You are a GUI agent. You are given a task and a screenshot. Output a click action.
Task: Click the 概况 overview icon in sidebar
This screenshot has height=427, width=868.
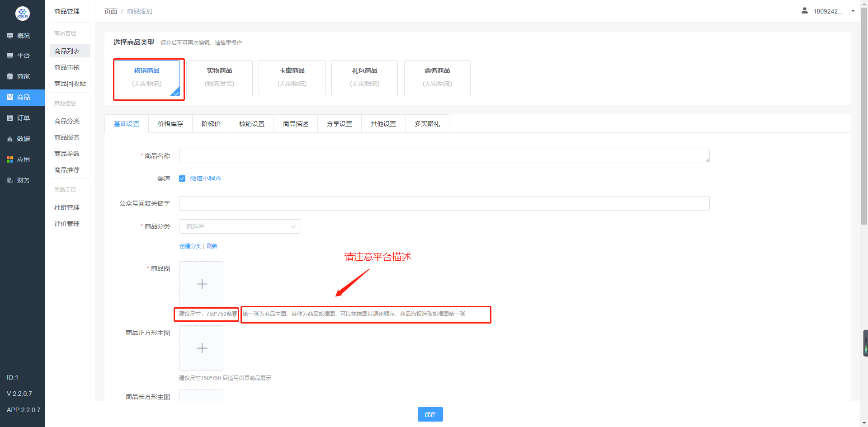pos(10,36)
